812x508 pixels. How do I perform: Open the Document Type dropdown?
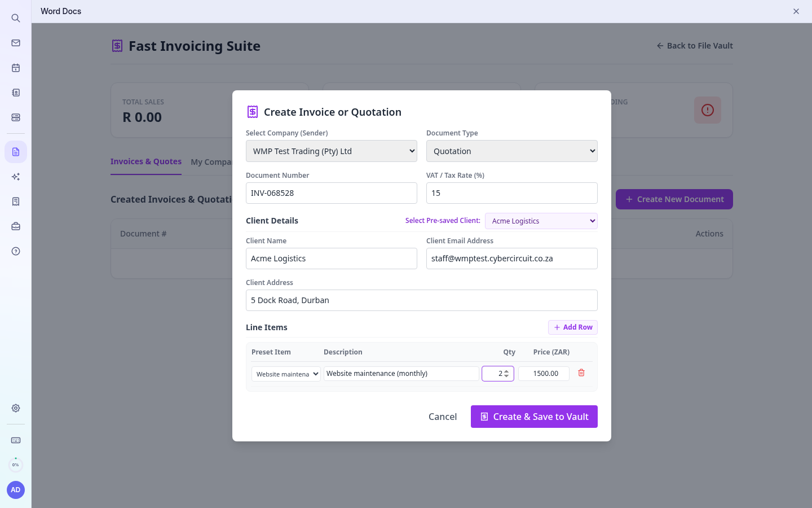click(x=512, y=151)
